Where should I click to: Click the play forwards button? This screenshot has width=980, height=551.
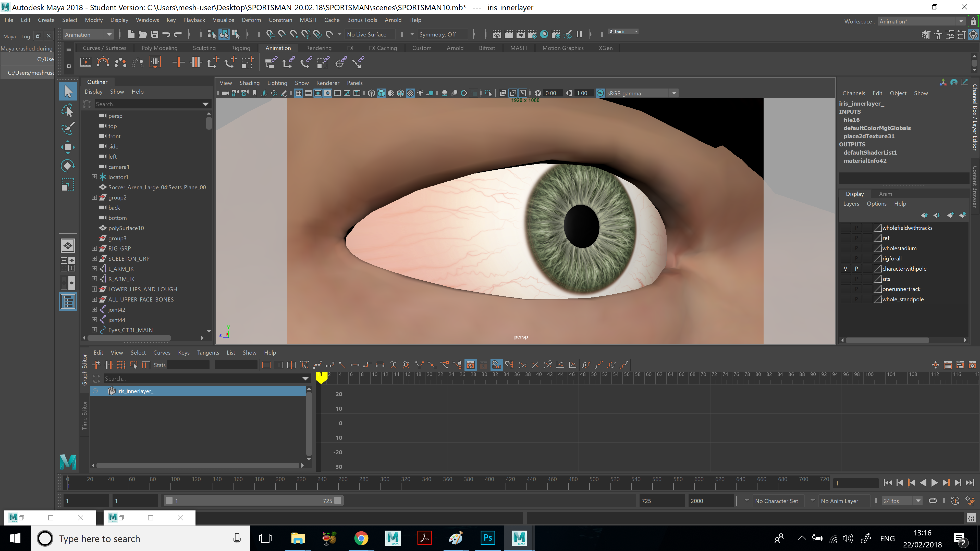point(934,483)
